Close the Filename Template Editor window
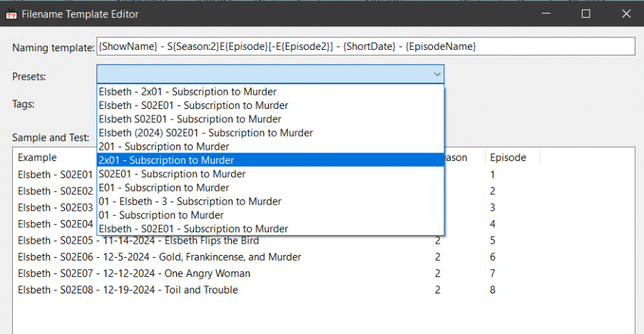 (x=625, y=14)
